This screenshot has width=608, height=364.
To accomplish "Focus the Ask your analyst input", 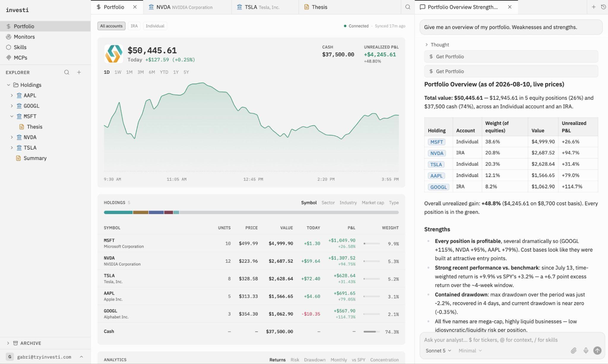I will click(x=512, y=340).
